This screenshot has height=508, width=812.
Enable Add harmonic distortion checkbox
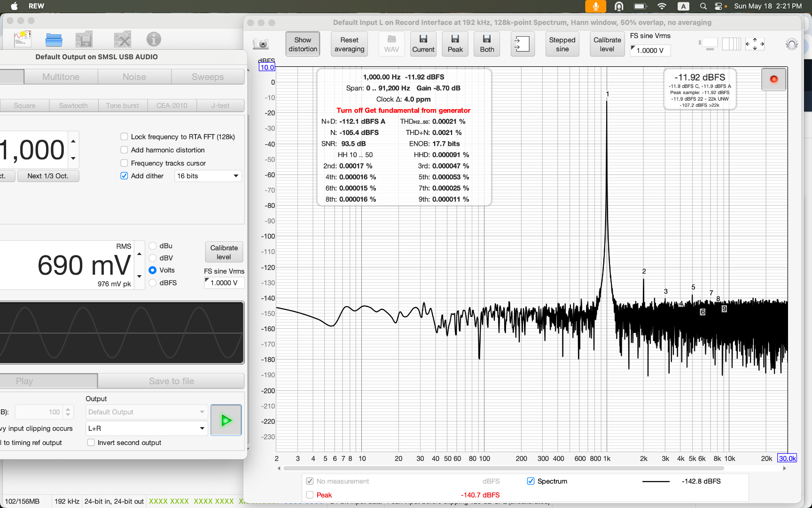(x=125, y=150)
